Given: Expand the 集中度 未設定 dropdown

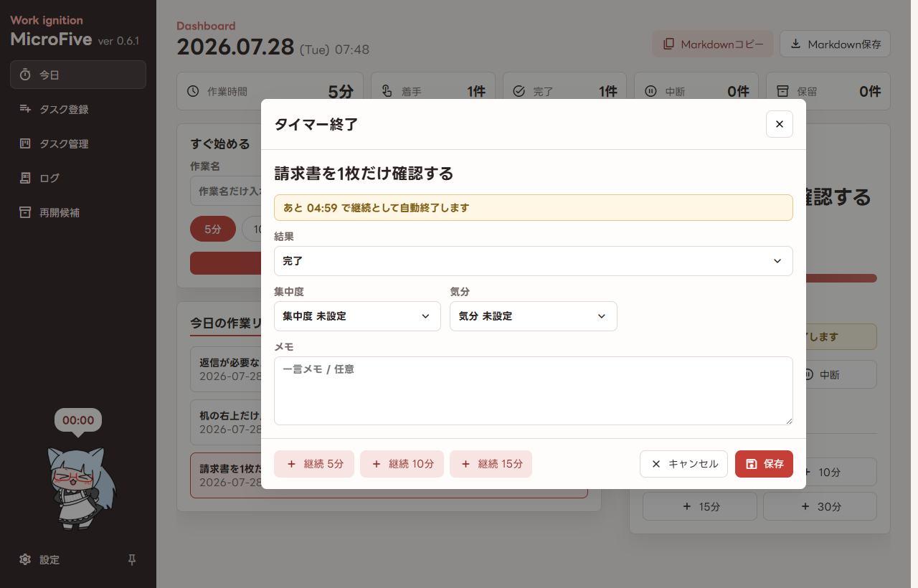Looking at the screenshot, I should (357, 316).
